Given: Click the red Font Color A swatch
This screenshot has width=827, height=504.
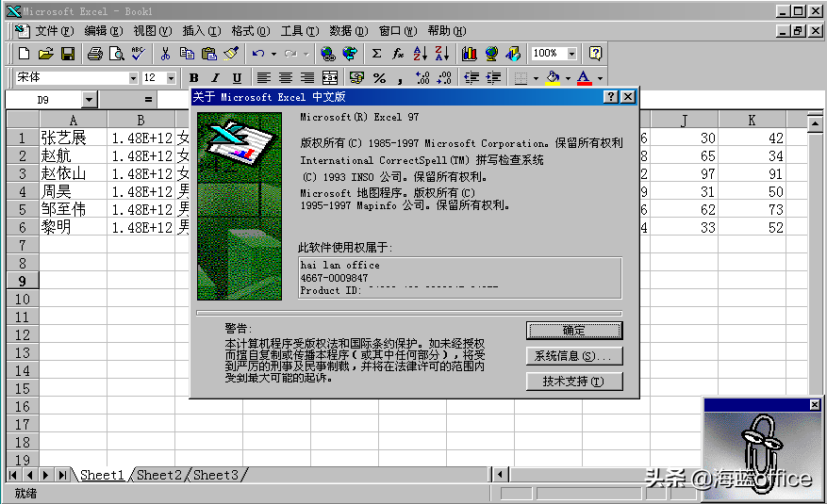Looking at the screenshot, I should 584,78.
